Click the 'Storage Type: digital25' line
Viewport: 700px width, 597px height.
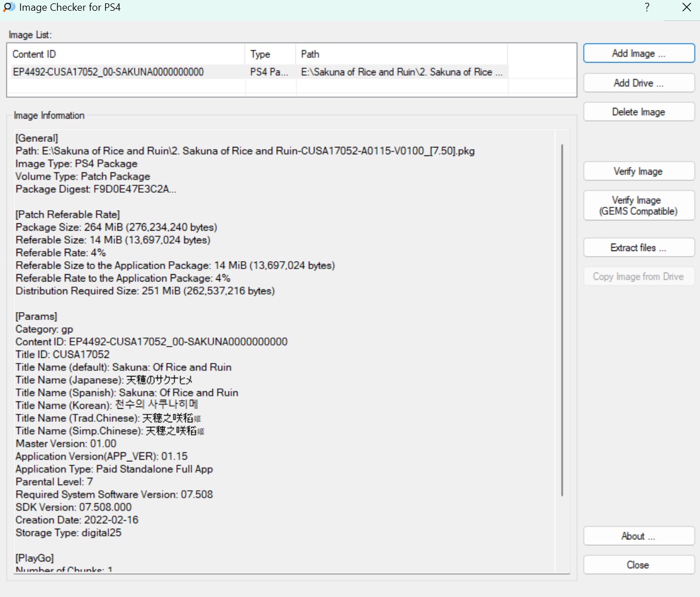tap(68, 533)
